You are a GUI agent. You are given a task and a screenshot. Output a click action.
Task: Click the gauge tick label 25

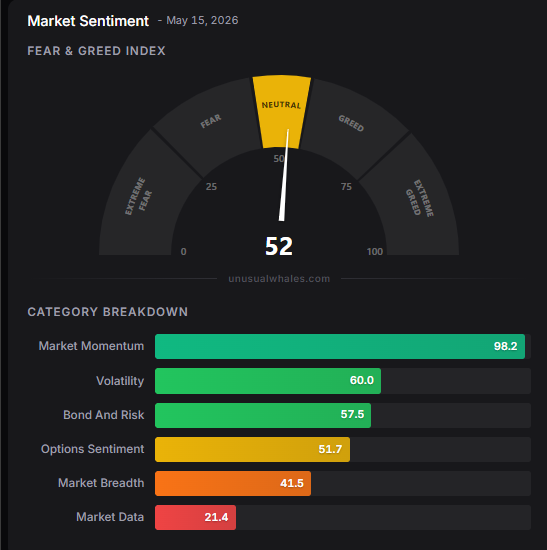point(211,187)
